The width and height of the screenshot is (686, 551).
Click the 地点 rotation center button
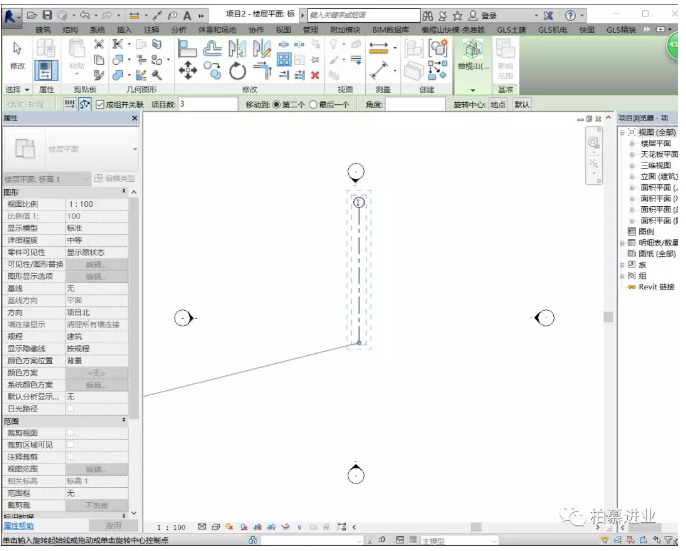(498, 105)
